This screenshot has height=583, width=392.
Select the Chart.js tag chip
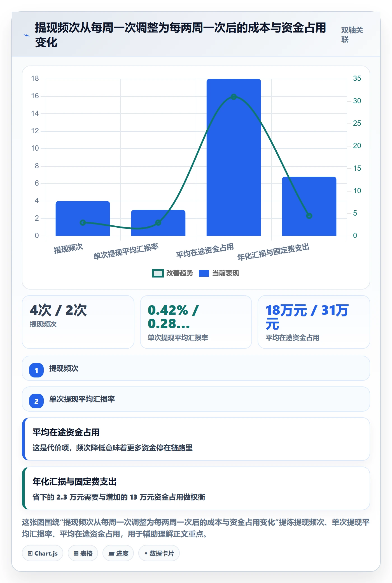[43, 553]
